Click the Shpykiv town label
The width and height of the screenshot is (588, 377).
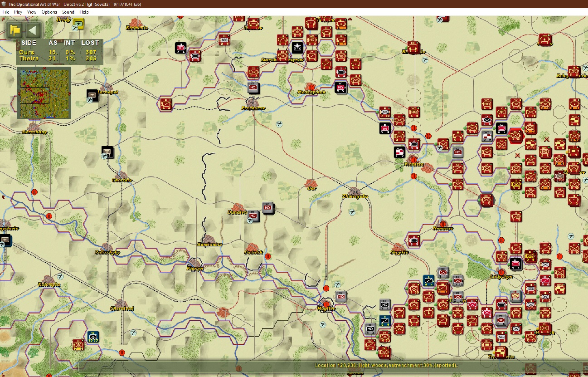pyautogui.click(x=399, y=252)
